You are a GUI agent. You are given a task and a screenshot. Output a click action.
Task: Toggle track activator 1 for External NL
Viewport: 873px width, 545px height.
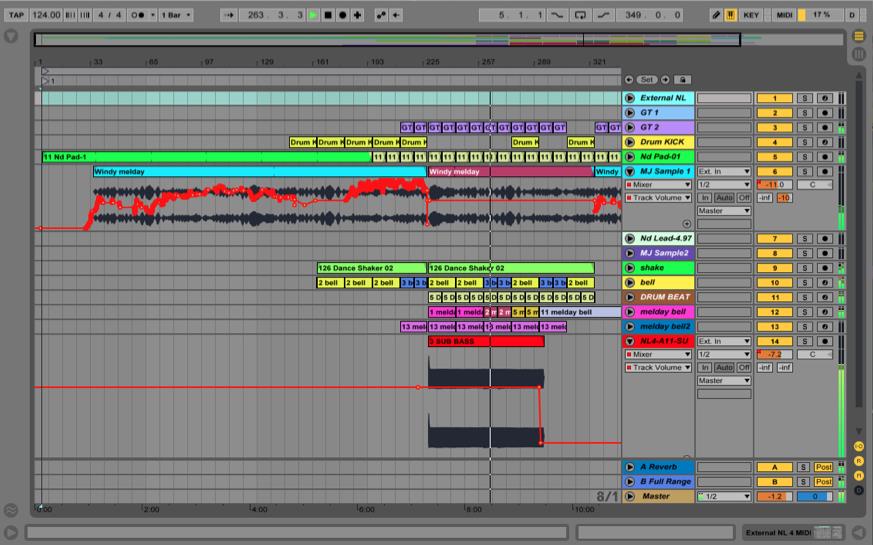tap(774, 98)
